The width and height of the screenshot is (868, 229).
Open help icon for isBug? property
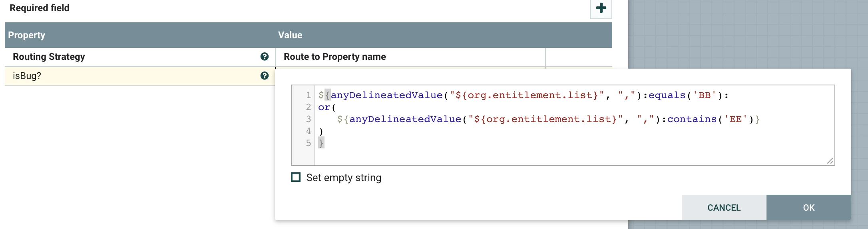[264, 76]
